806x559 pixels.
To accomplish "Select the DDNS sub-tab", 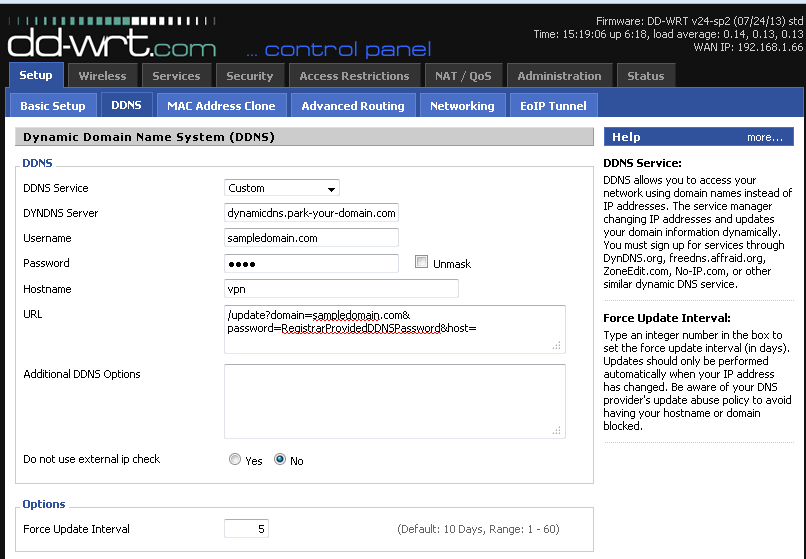I will [126, 105].
